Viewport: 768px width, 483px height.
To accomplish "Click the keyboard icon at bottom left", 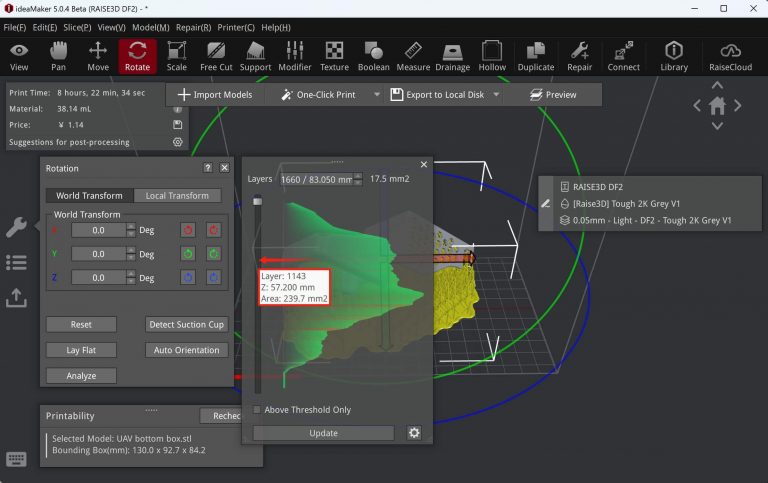I will point(16,459).
